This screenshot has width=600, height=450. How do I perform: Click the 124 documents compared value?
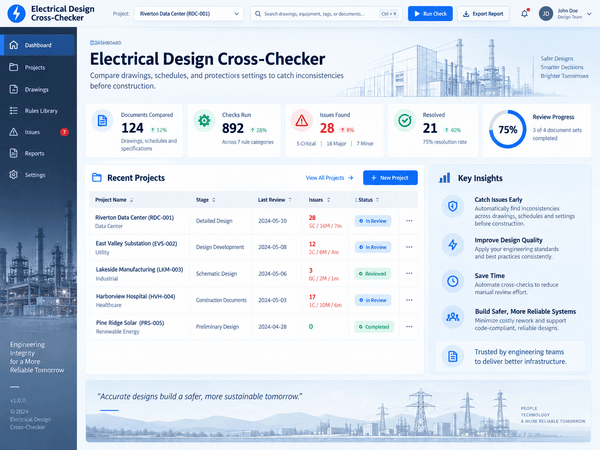point(132,128)
